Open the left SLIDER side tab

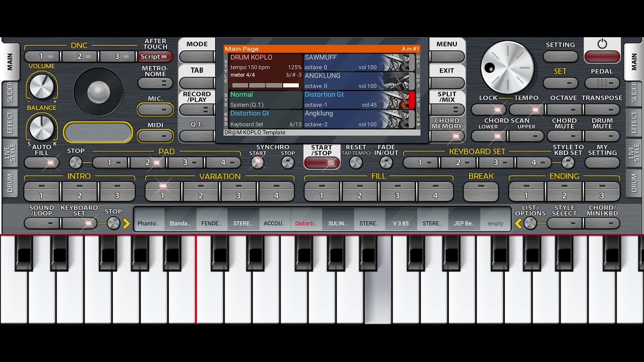pos(10,93)
